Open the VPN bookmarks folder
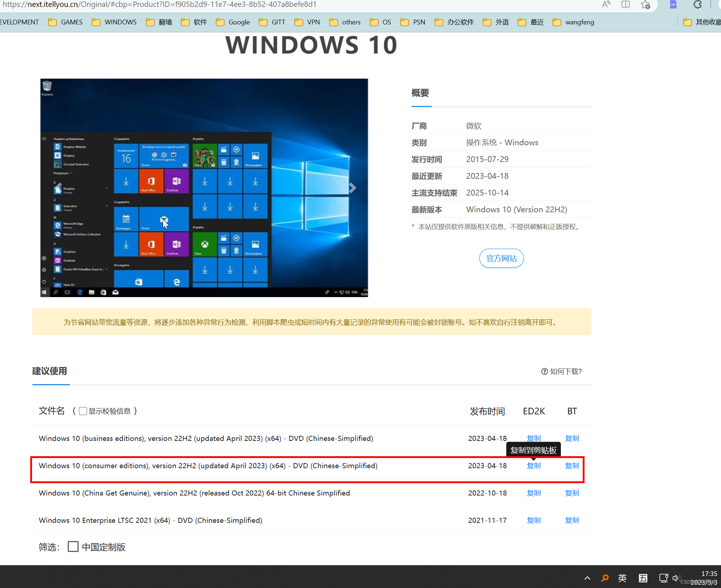 tap(313, 22)
